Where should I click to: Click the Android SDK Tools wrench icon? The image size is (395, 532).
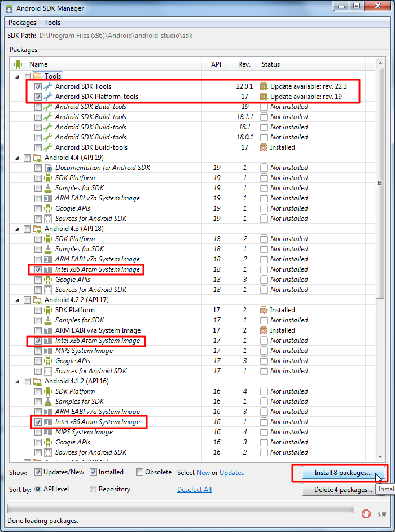(x=48, y=86)
